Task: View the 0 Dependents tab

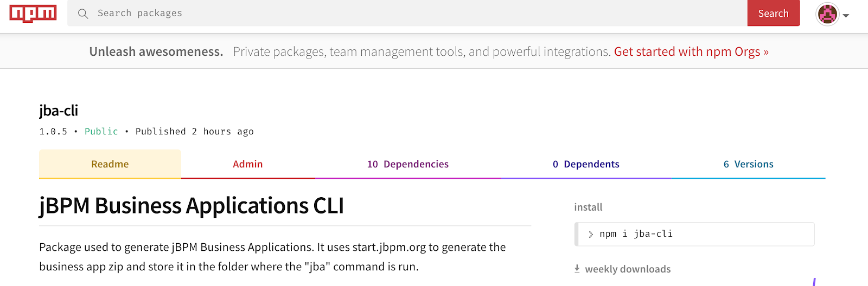Action: [x=586, y=164]
